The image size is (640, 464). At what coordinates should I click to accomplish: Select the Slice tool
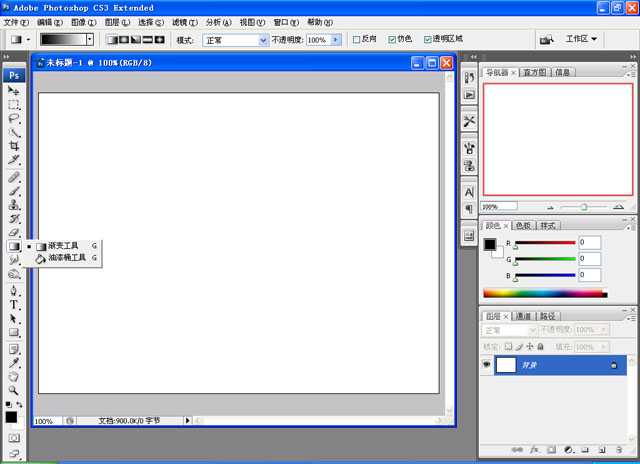pos(13,160)
